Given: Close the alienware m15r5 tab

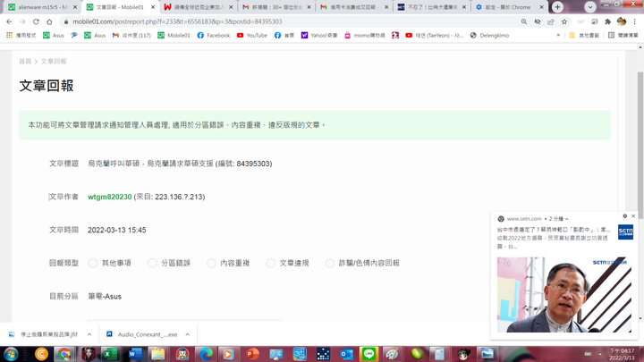Looking at the screenshot, I should 75,7.
